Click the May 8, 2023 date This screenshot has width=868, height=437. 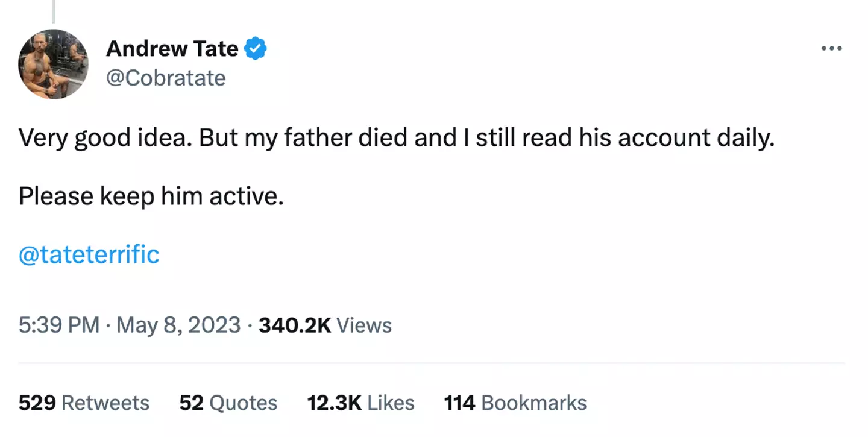point(178,325)
